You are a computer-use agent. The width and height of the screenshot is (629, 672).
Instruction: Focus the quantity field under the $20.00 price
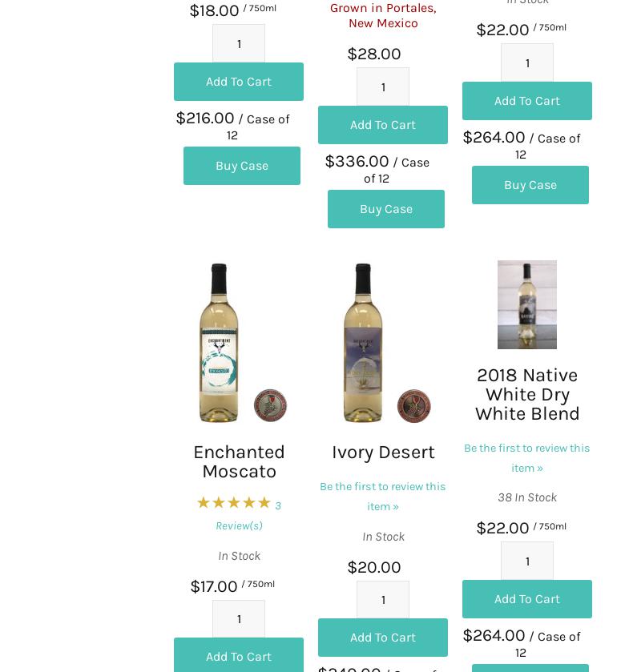coord(383,600)
